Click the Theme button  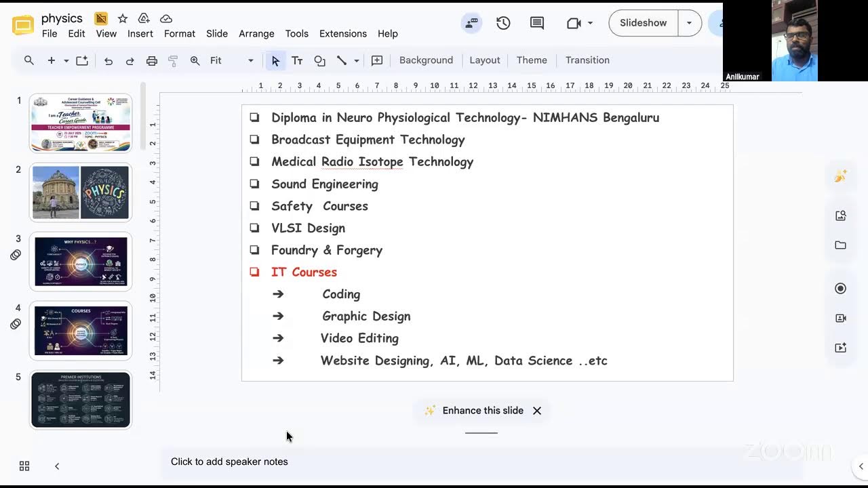[532, 60]
